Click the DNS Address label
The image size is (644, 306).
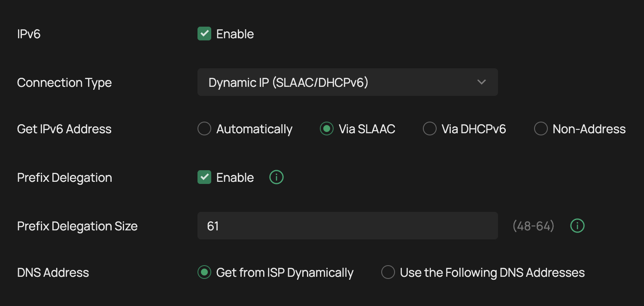53,272
